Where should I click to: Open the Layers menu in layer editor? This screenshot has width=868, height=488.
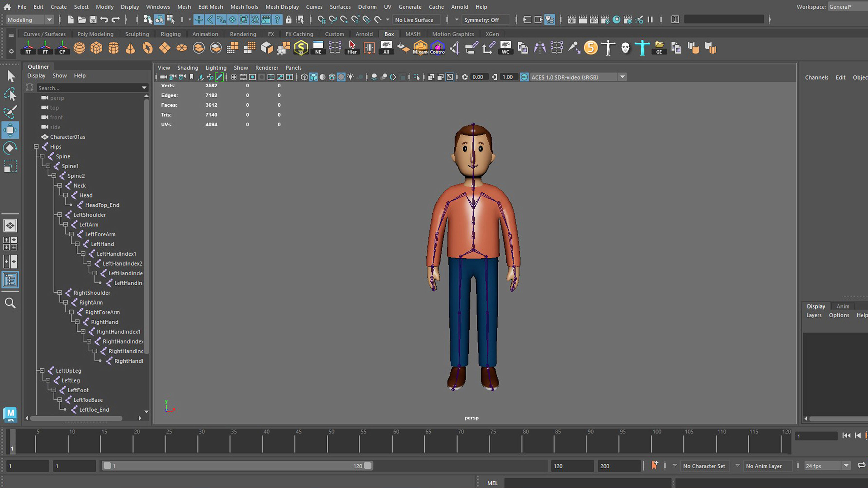[x=814, y=315]
